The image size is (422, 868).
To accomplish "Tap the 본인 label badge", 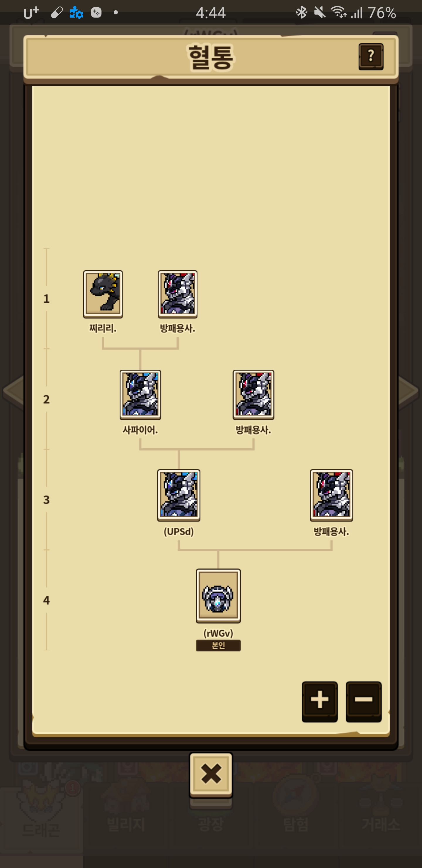I will pyautogui.click(x=218, y=645).
